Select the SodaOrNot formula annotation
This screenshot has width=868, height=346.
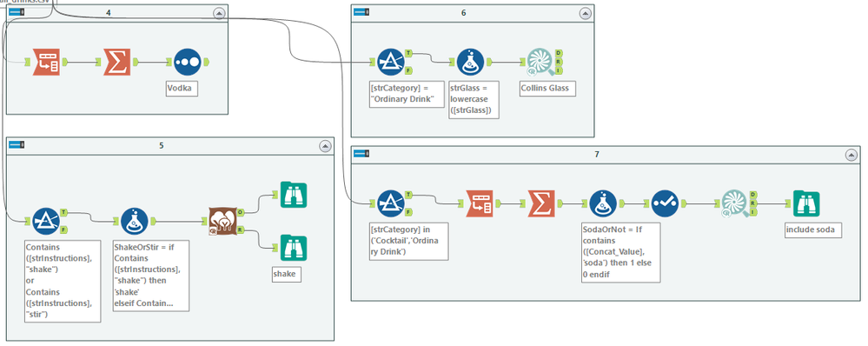click(x=620, y=252)
